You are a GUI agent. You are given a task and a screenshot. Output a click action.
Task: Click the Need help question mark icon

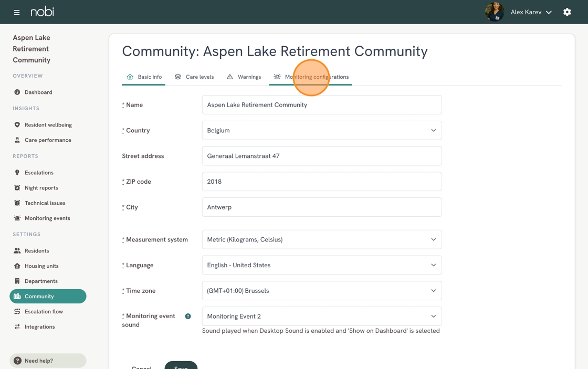[x=17, y=361]
